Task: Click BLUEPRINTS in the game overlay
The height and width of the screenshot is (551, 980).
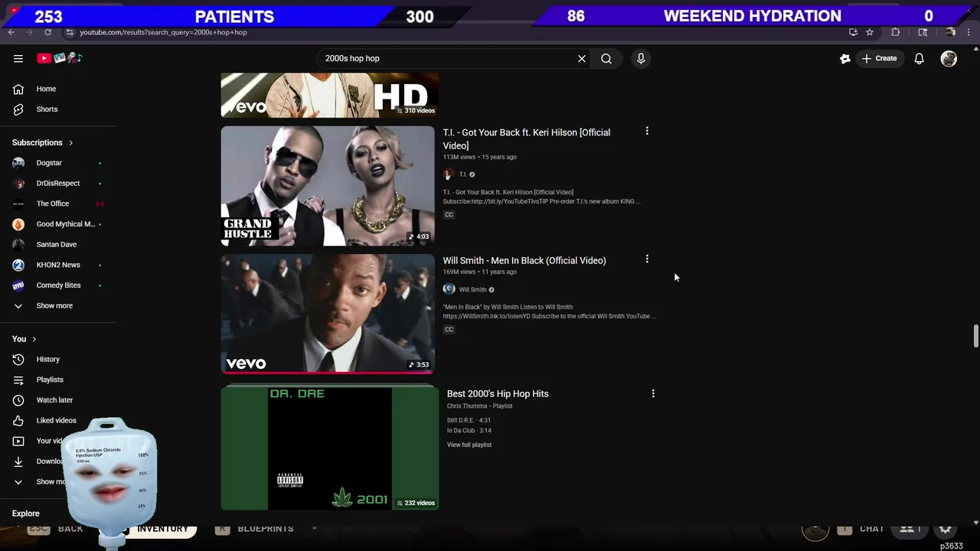Action: [265, 529]
